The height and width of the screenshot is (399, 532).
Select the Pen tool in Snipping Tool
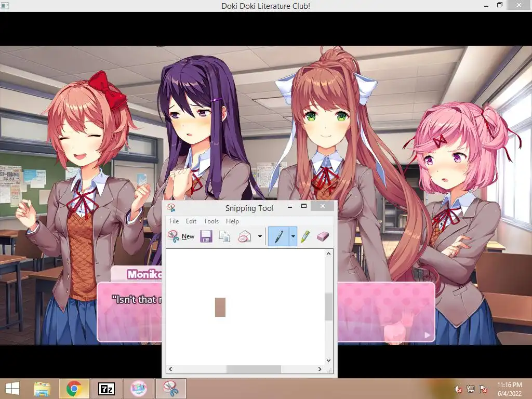pyautogui.click(x=278, y=236)
